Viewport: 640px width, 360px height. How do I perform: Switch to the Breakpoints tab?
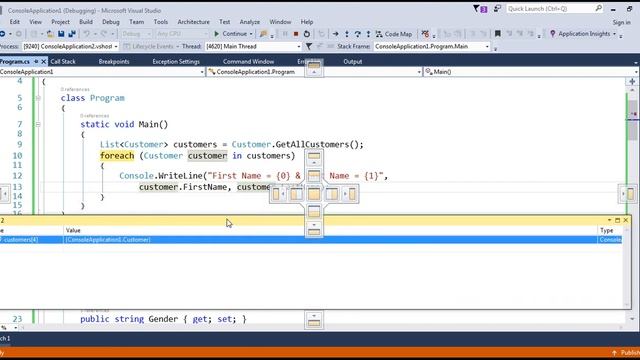click(114, 62)
